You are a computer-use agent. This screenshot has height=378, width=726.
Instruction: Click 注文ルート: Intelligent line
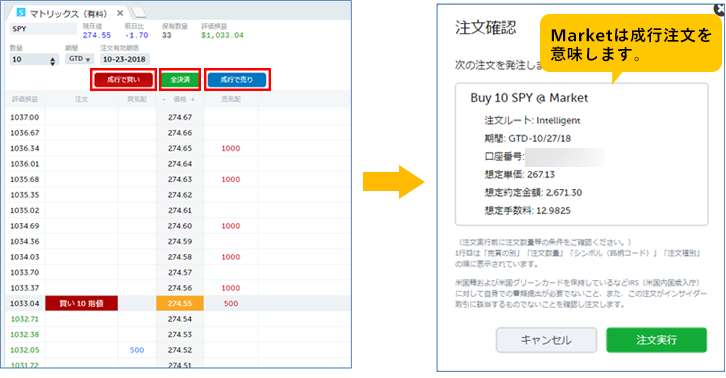[x=532, y=120]
